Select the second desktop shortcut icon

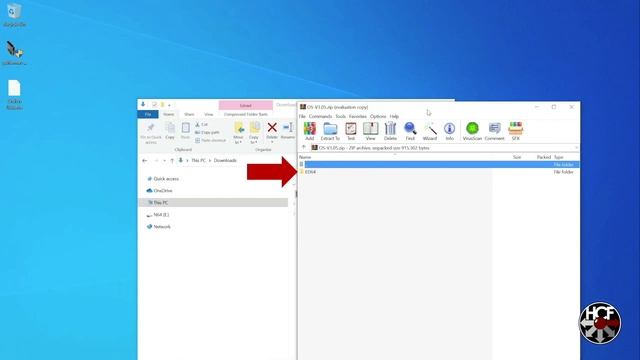(x=15, y=53)
